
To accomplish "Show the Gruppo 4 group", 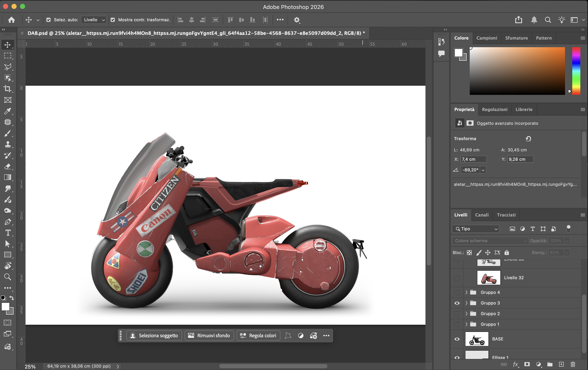I will pos(457,292).
